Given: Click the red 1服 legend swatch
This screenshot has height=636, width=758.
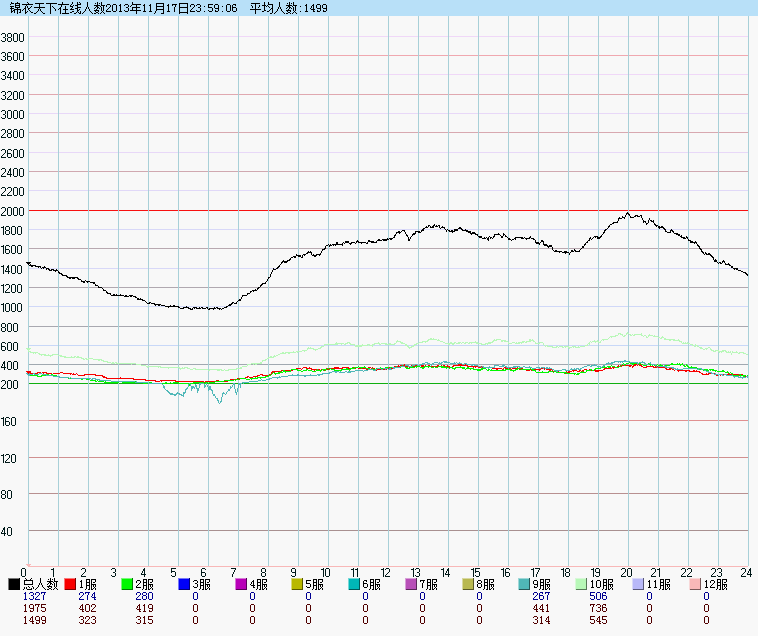Looking at the screenshot, I should pos(71,584).
